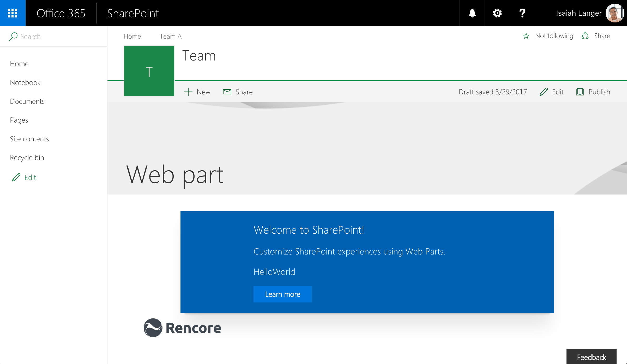
Task: Click the Edit label in the command bar
Action: coord(558,92)
